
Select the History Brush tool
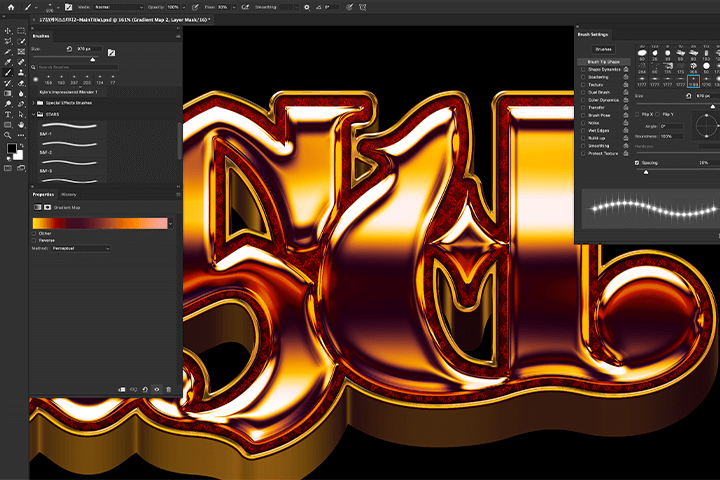[8, 83]
